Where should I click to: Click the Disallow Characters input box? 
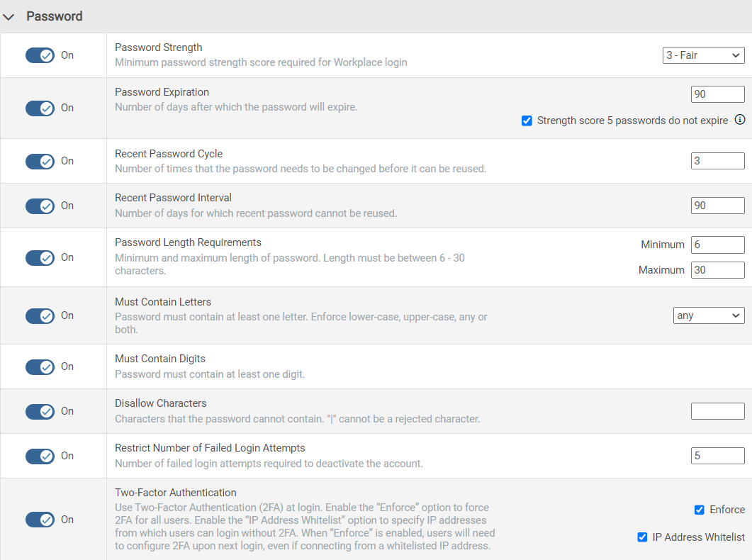(x=717, y=411)
